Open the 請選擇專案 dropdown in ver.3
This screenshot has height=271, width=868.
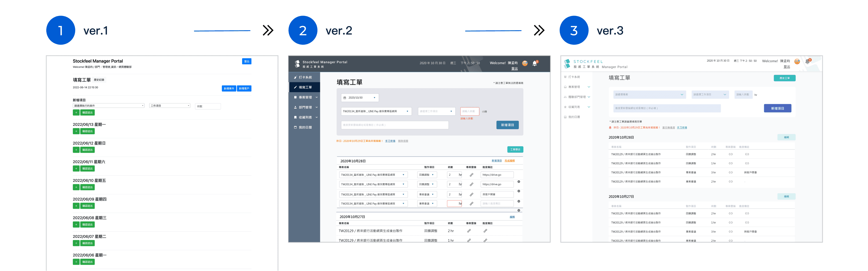point(649,94)
